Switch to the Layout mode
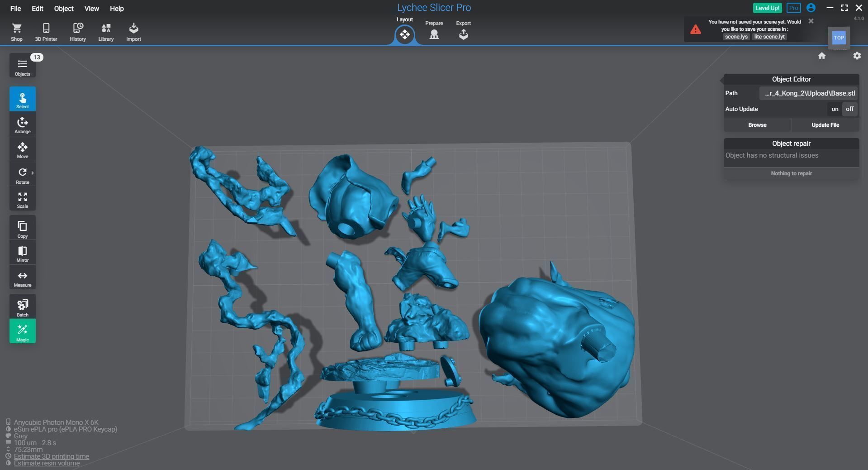 tap(405, 34)
